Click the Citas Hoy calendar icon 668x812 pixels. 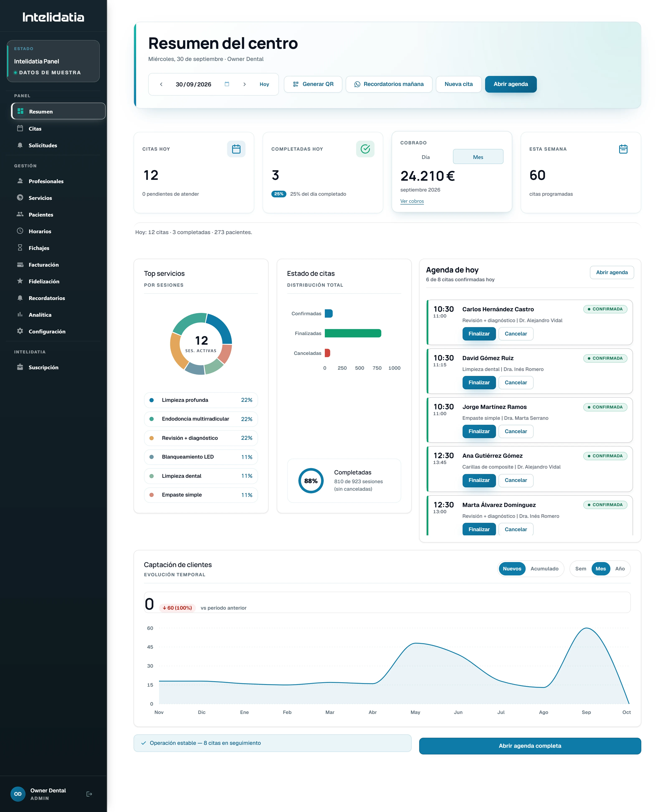tap(236, 149)
